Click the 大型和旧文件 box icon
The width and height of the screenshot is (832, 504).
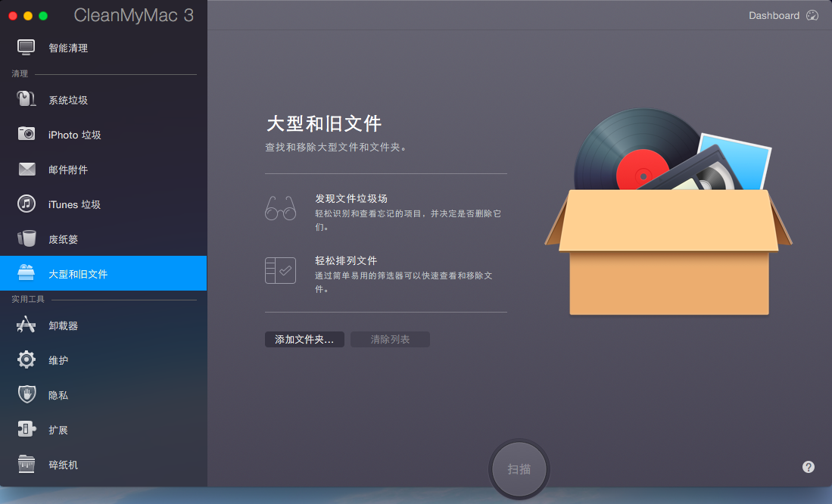[x=26, y=272]
